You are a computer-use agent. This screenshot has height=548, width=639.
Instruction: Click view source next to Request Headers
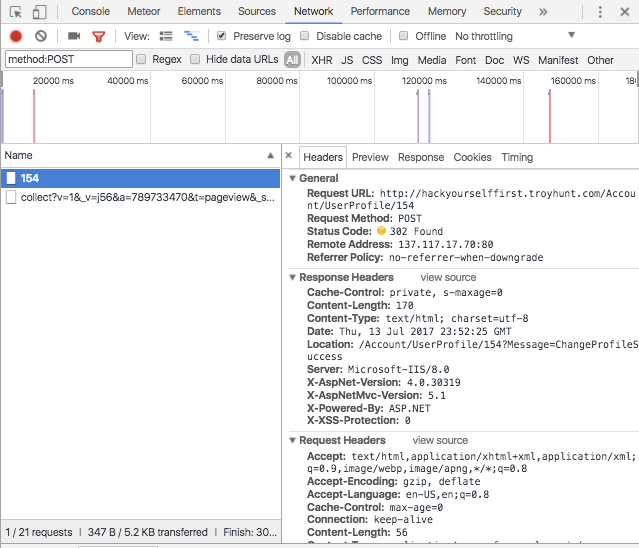[440, 440]
